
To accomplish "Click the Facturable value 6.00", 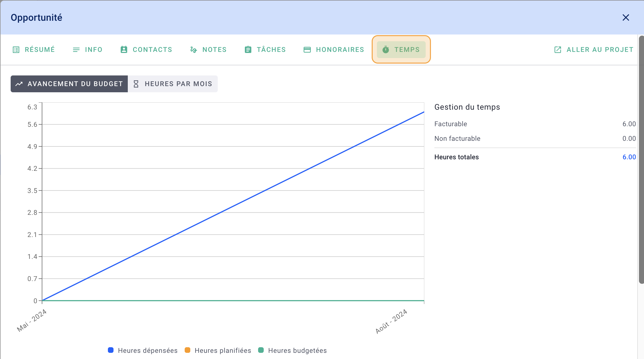I will (629, 124).
